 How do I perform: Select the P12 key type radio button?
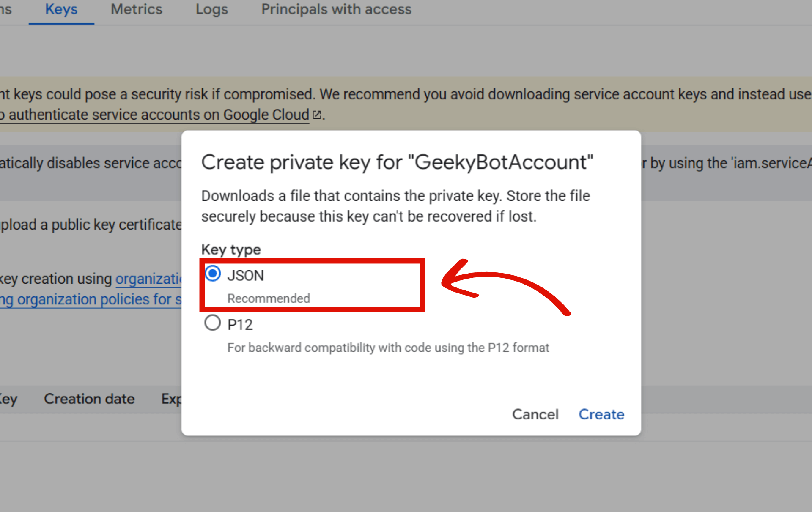point(212,323)
